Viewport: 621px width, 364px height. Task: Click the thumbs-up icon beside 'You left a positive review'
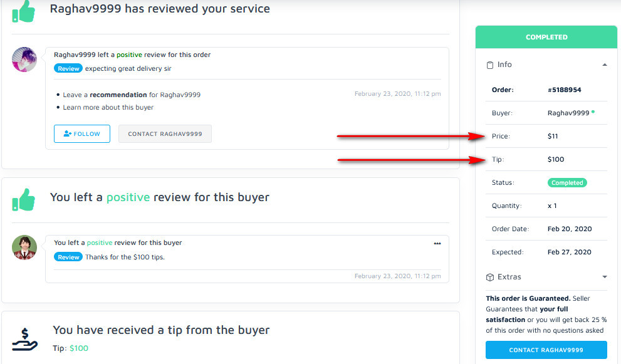tap(24, 199)
